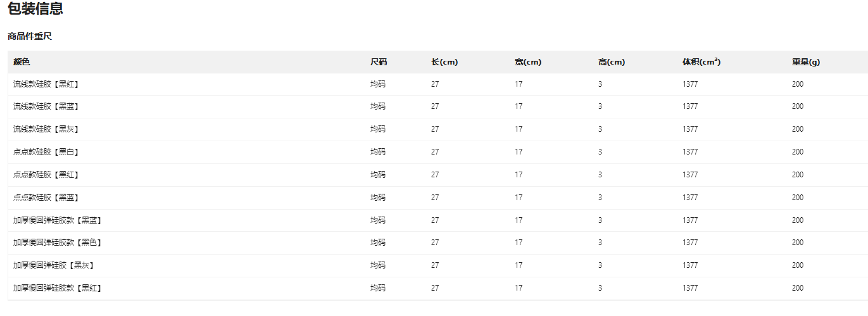Click the 流线款硅胶【黑蓝】 color cell
868x316 pixels.
tap(46, 106)
